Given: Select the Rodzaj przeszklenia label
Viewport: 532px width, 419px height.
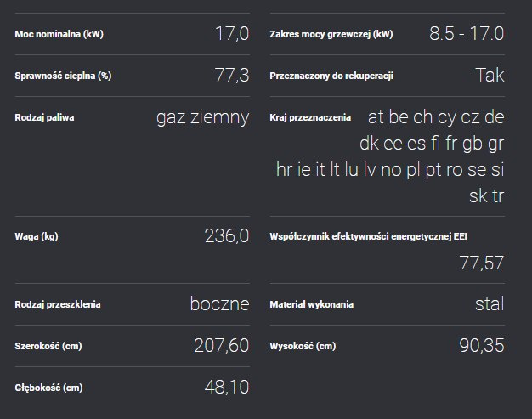Looking at the screenshot, I should coord(58,304).
